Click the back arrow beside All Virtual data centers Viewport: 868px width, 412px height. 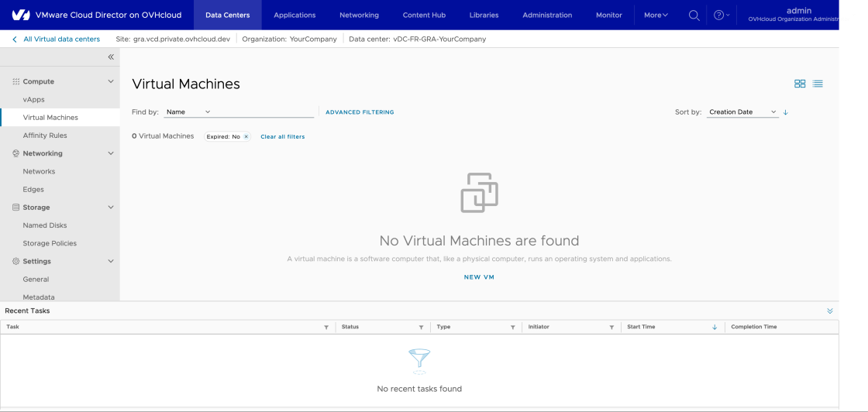click(x=15, y=39)
